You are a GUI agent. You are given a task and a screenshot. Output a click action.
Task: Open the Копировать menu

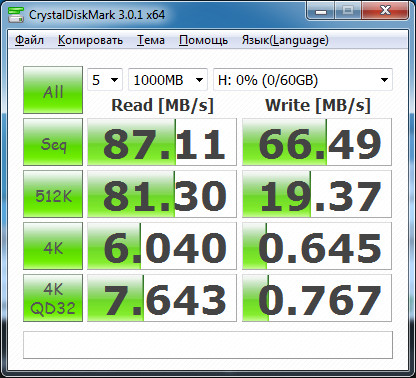tap(90, 40)
